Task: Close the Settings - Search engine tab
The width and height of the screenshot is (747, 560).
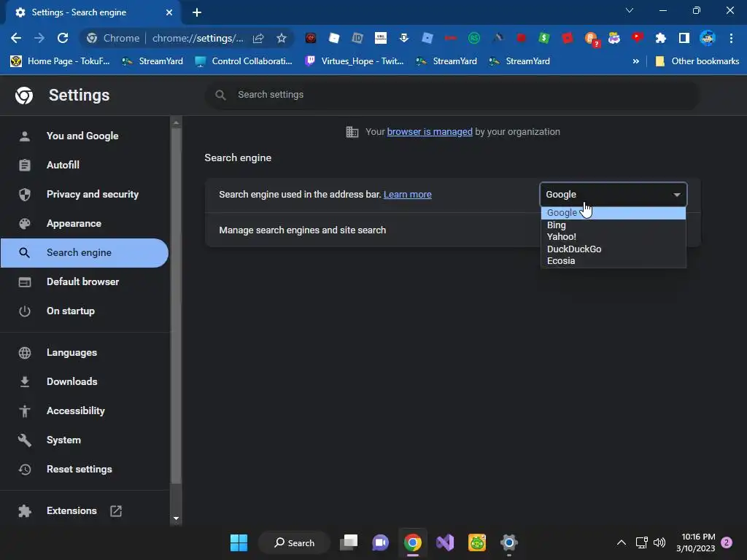Action: 169,12
